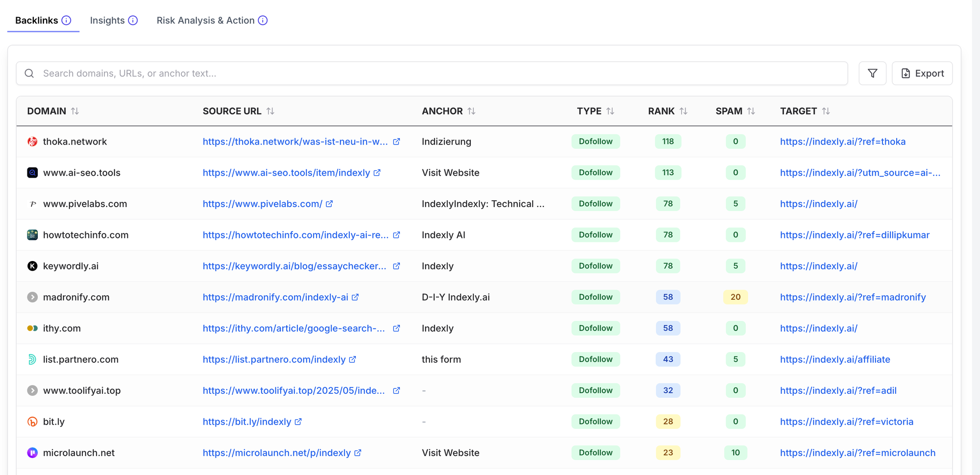The height and width of the screenshot is (475, 980).
Task: Open external link icon for bit.ly source
Action: [x=298, y=422]
